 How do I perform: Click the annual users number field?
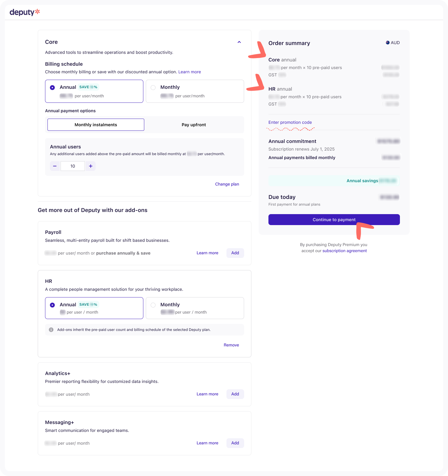tap(73, 166)
